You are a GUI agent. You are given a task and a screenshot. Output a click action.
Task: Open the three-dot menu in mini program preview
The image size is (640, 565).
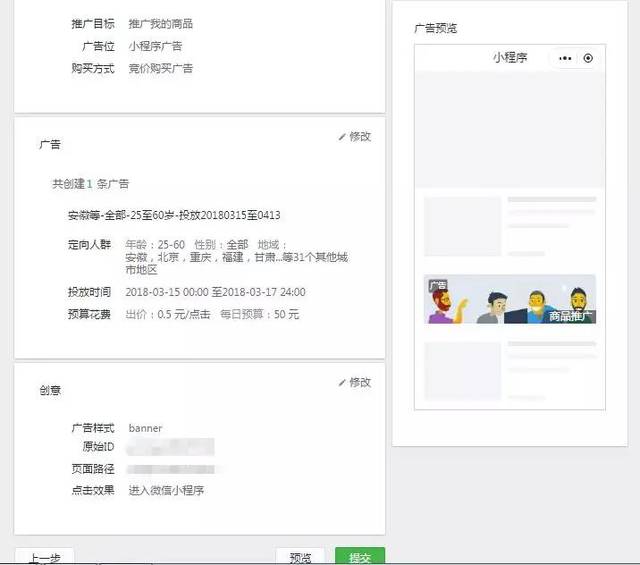pos(565,58)
